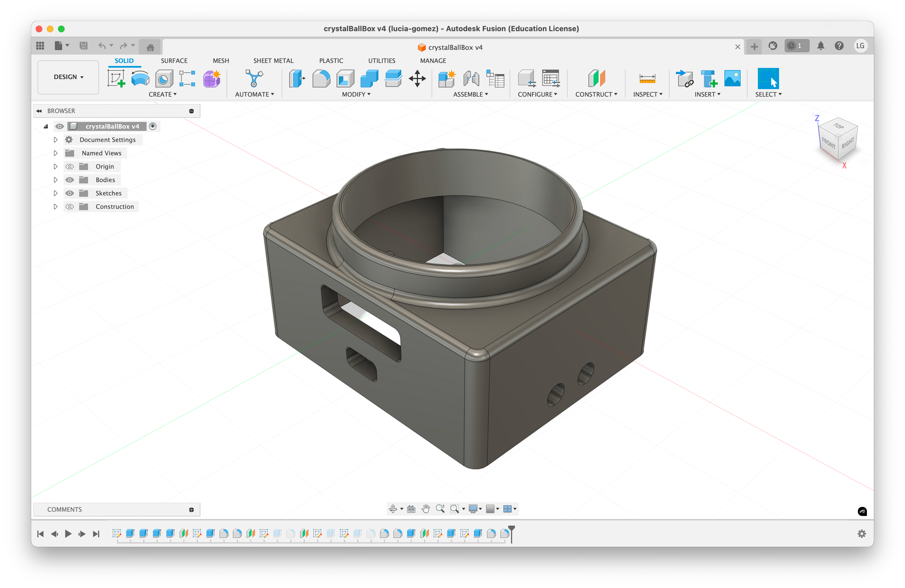Screen dimensions: 905x588
Task: Click the ViewCube TOP face
Action: tap(838, 126)
